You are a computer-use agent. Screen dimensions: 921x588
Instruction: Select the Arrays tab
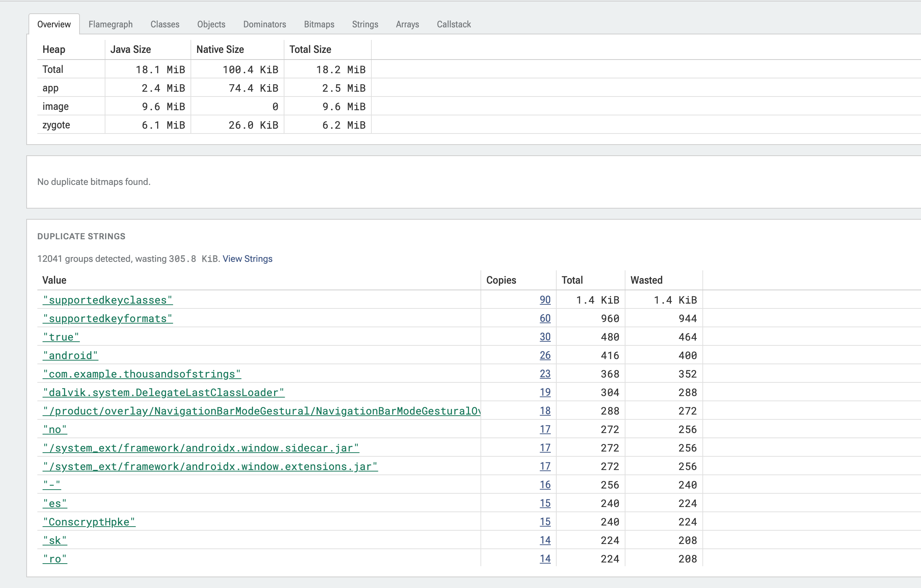coord(407,24)
